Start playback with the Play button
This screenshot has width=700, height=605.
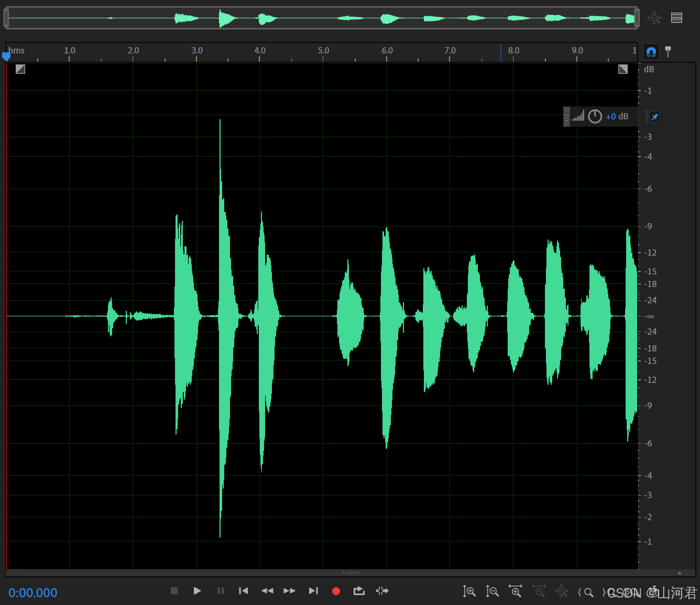pos(197,591)
